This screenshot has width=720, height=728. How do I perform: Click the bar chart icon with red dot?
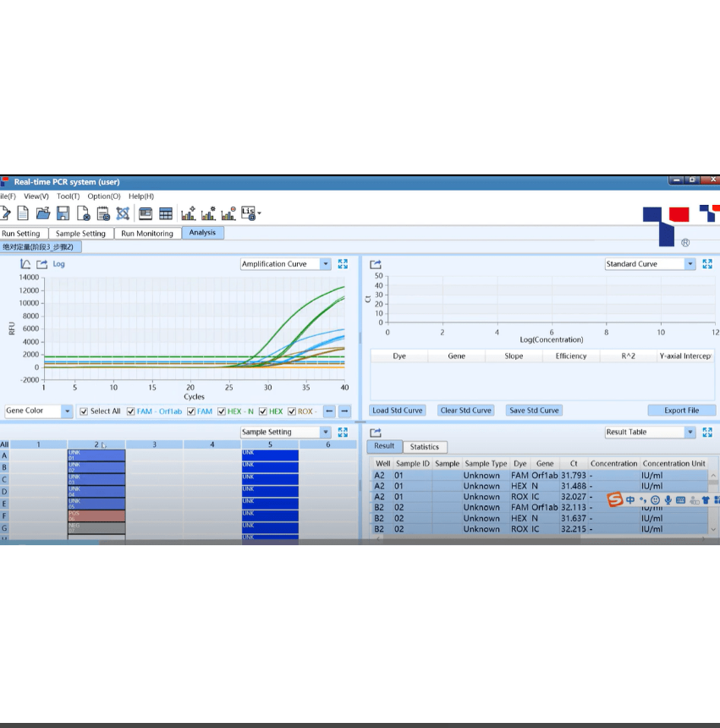(228, 213)
